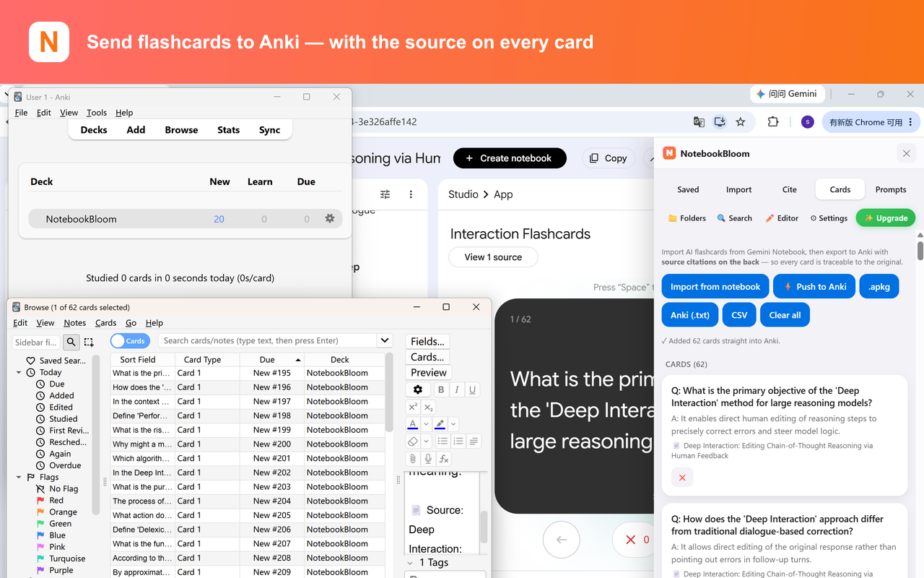924x578 pixels.
Task: Open the Go menu in Browse window
Action: (x=131, y=323)
